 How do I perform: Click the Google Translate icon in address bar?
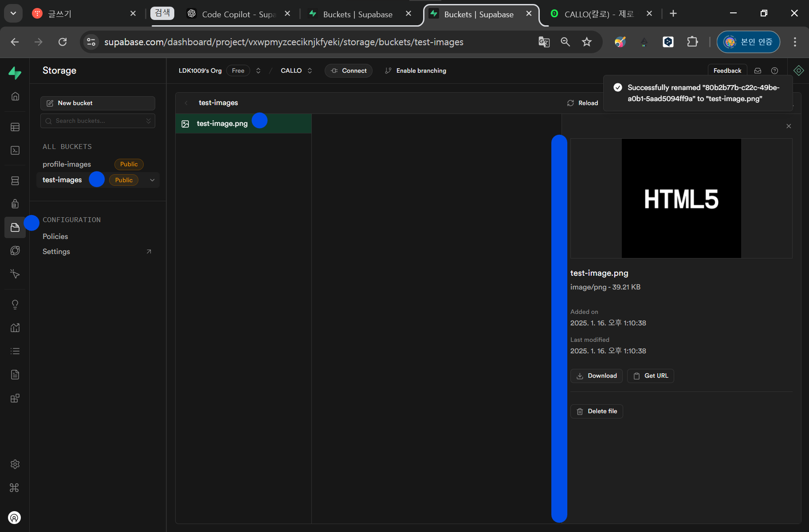click(x=544, y=42)
